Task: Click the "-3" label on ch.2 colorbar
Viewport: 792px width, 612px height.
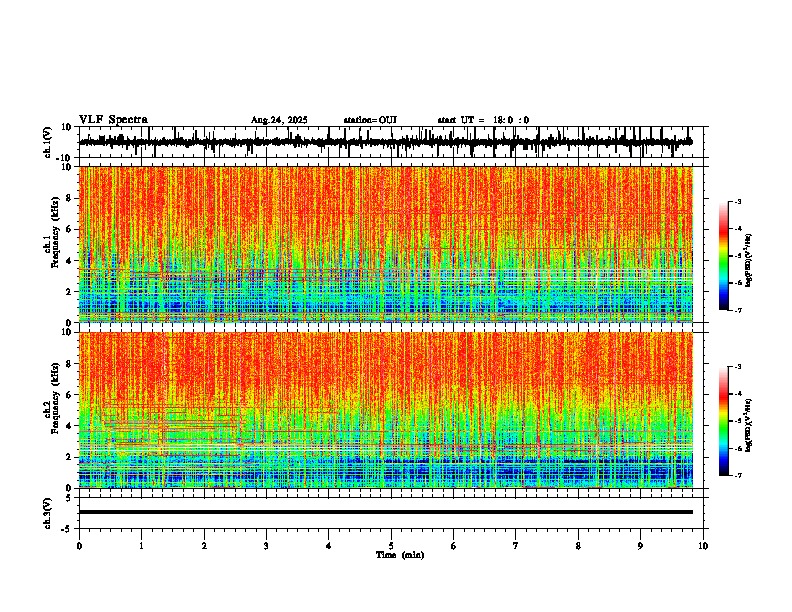Action: pyautogui.click(x=738, y=367)
